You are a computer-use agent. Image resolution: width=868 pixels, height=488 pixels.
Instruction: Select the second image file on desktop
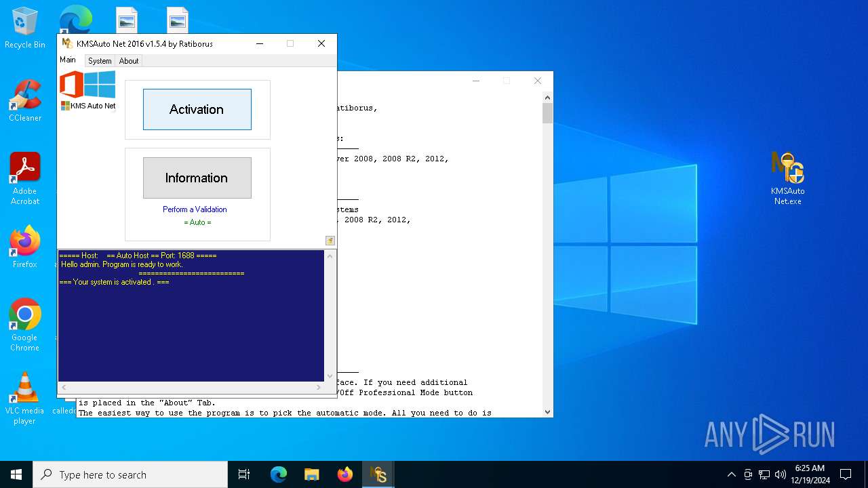[177, 20]
